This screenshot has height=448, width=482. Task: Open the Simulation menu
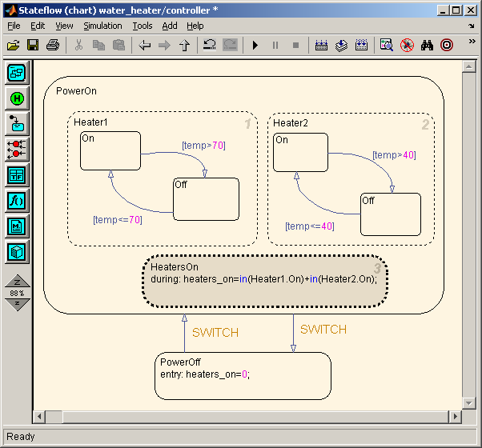102,26
